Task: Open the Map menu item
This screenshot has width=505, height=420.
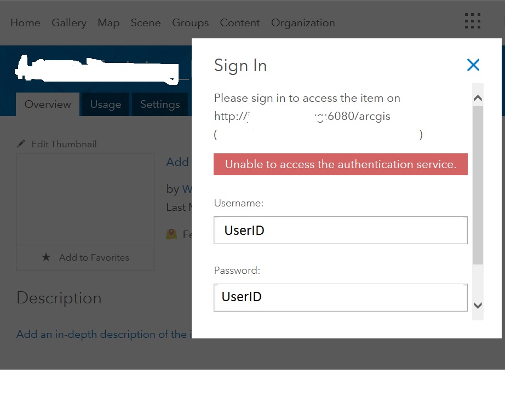Action: [108, 22]
